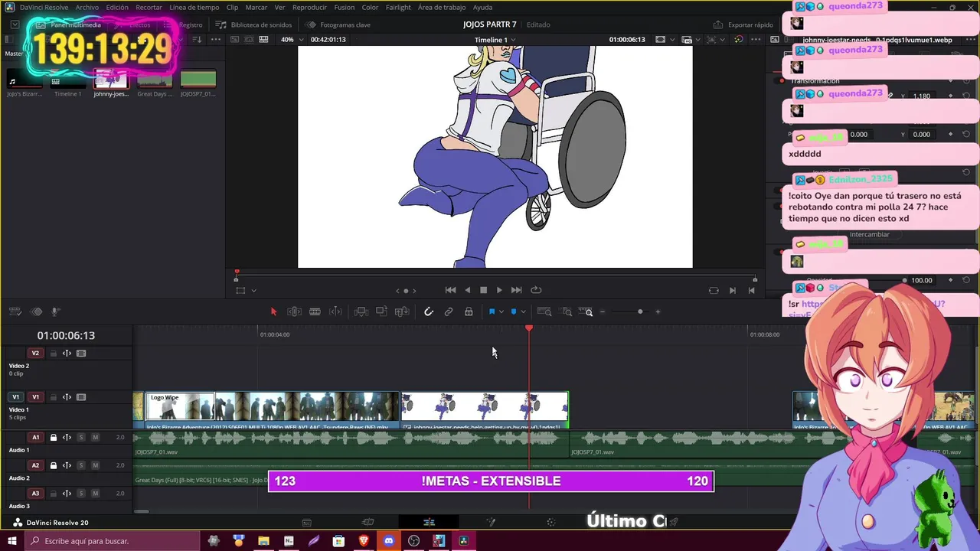Open the Fotogramas clave panel
The height and width of the screenshot is (551, 980).
(x=338, y=24)
